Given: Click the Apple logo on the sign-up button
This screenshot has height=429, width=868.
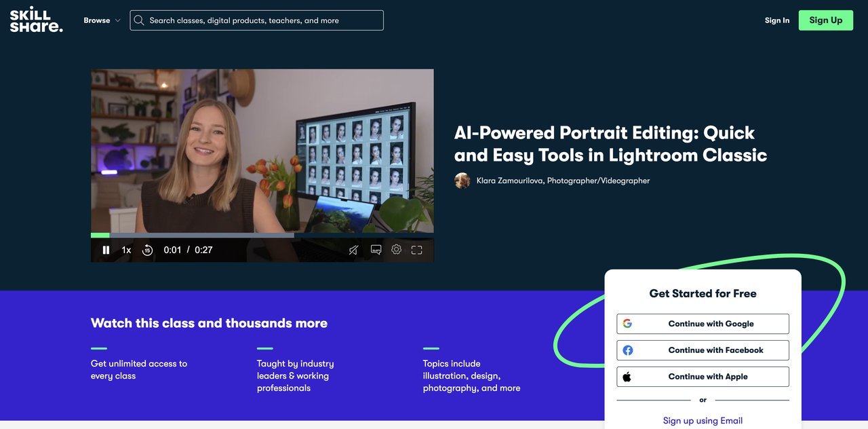Looking at the screenshot, I should coord(627,377).
